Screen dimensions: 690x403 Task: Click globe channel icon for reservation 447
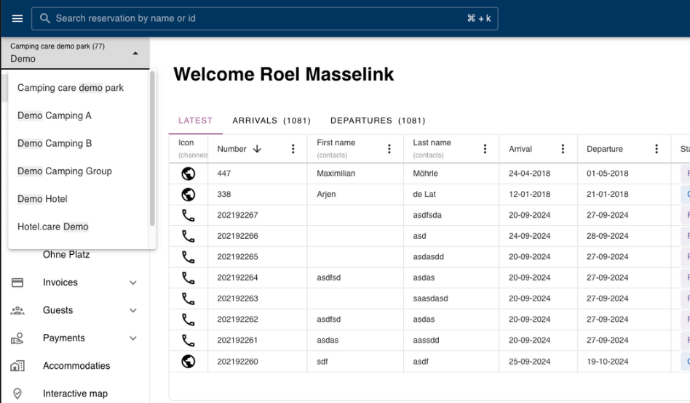(188, 174)
